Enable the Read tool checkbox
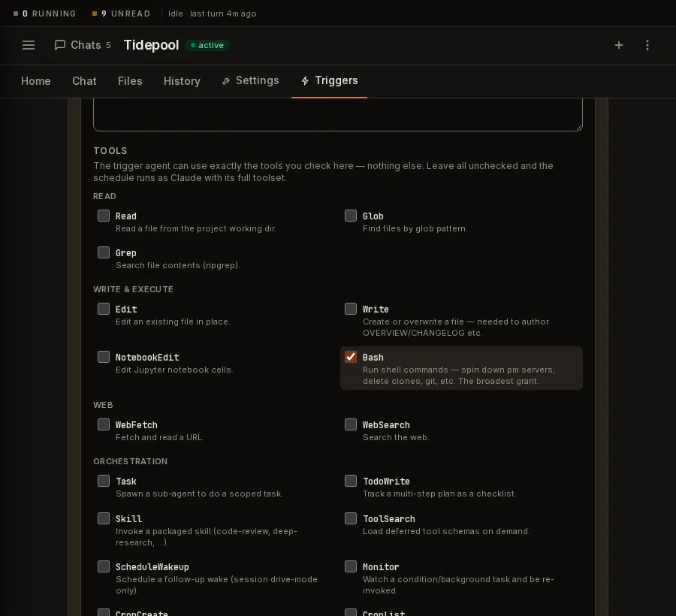The width and height of the screenshot is (676, 616). point(104,216)
